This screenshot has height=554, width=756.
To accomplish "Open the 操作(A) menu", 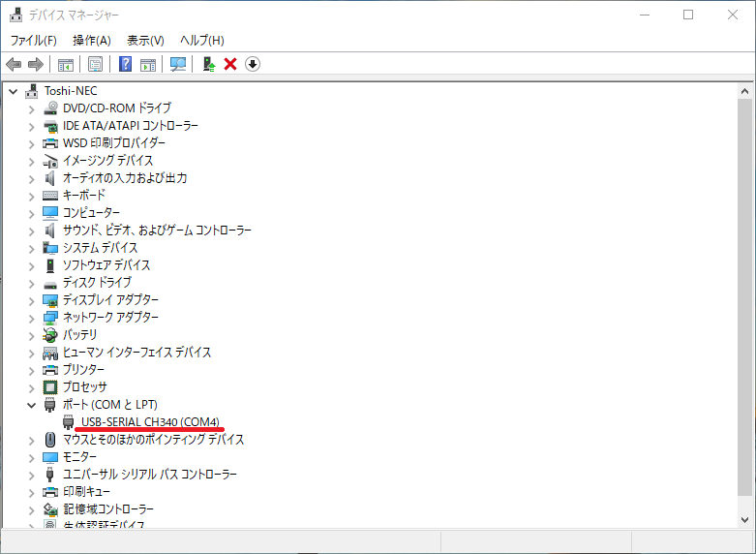I will 92,41.
